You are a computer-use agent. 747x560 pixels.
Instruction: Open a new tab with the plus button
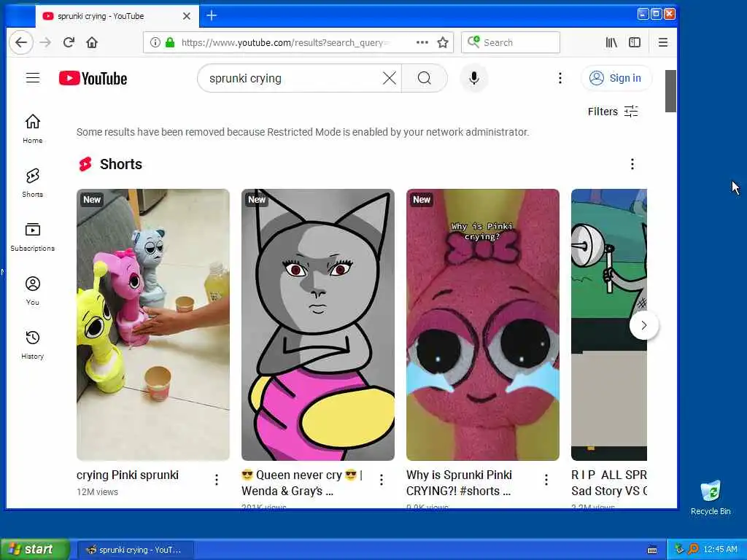click(212, 16)
